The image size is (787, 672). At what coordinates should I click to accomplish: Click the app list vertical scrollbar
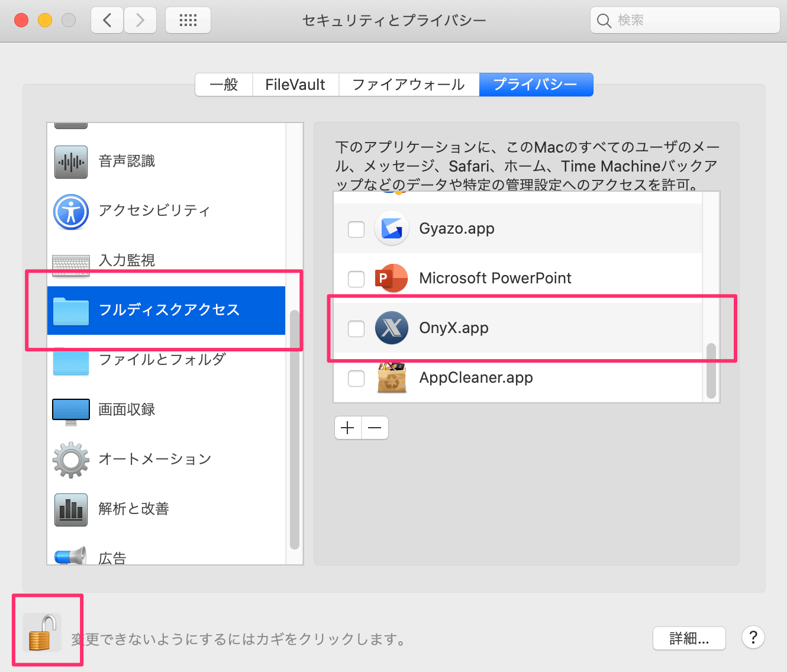point(711,370)
